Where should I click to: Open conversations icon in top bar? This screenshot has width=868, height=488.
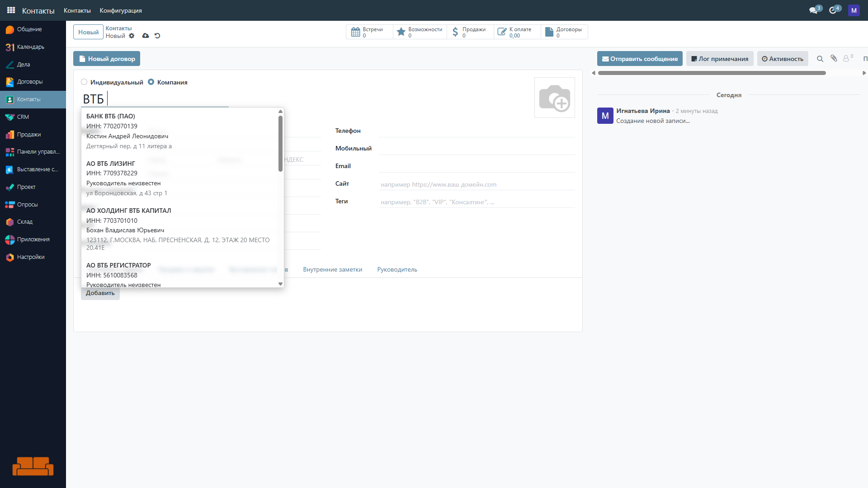pyautogui.click(x=813, y=10)
